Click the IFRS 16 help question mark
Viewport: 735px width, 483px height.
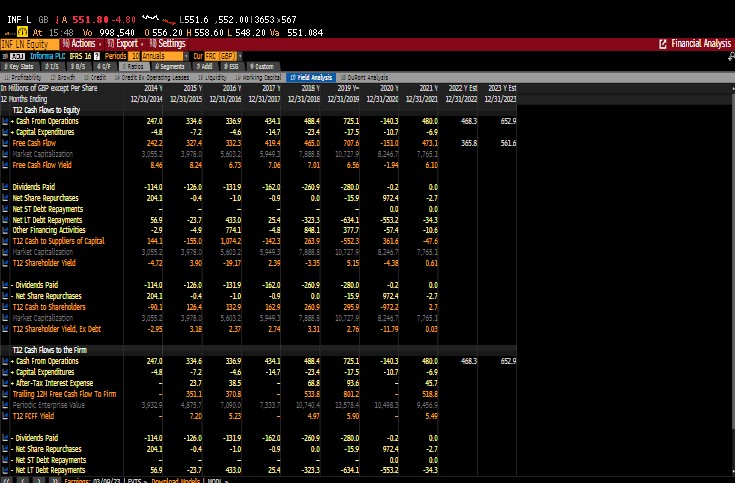99,55
